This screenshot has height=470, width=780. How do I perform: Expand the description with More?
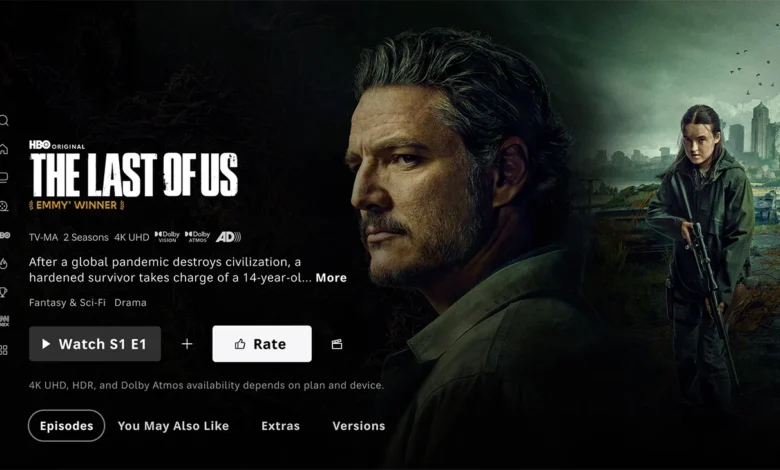point(331,278)
